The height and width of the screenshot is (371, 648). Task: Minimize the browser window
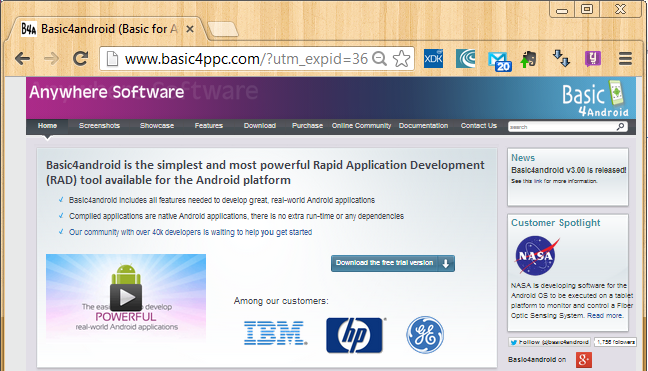click(562, 10)
